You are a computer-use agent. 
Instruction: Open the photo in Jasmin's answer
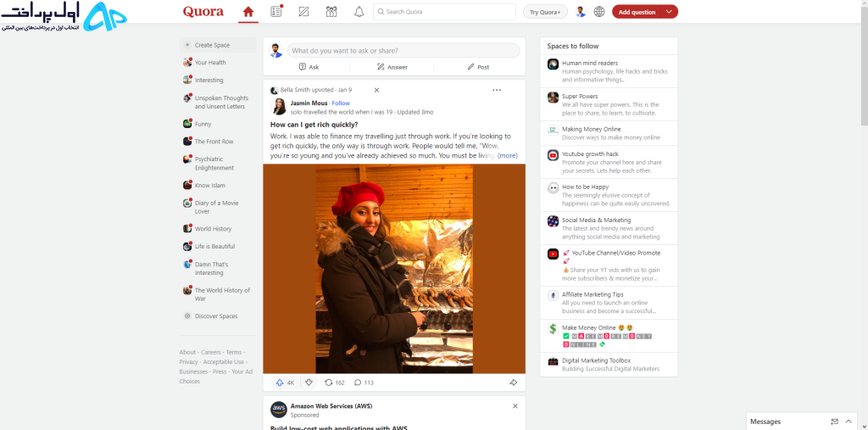[394, 269]
